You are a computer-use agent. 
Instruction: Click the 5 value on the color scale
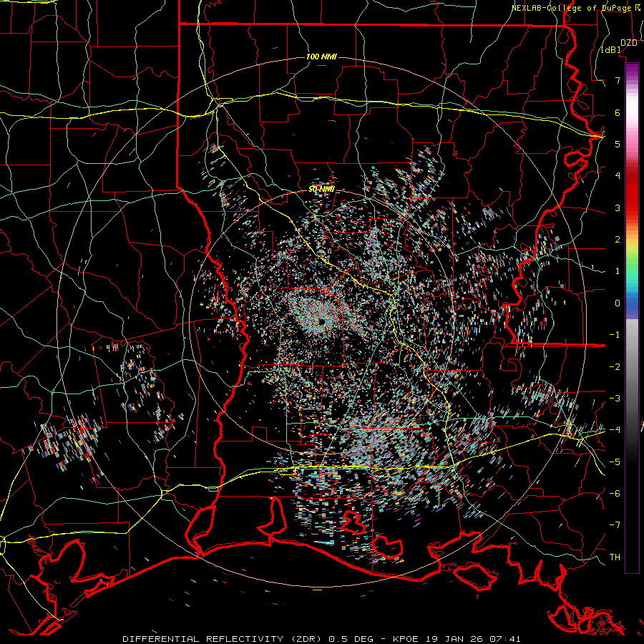(618, 144)
